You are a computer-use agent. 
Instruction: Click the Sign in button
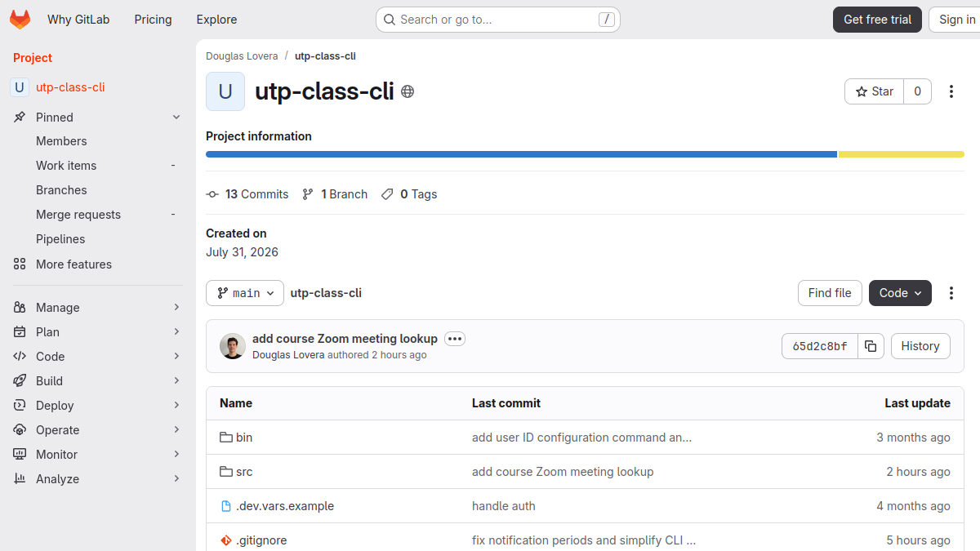point(955,20)
